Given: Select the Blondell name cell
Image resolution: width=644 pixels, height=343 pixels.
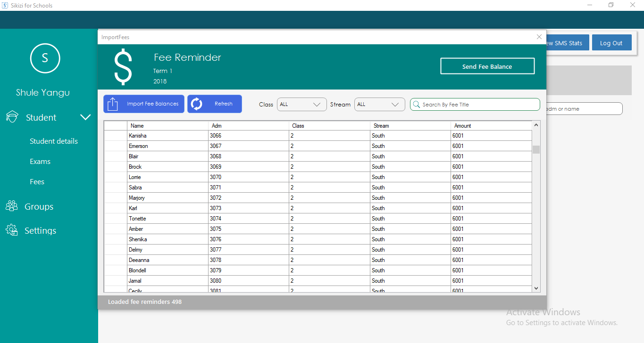Looking at the screenshot, I should [167, 270].
